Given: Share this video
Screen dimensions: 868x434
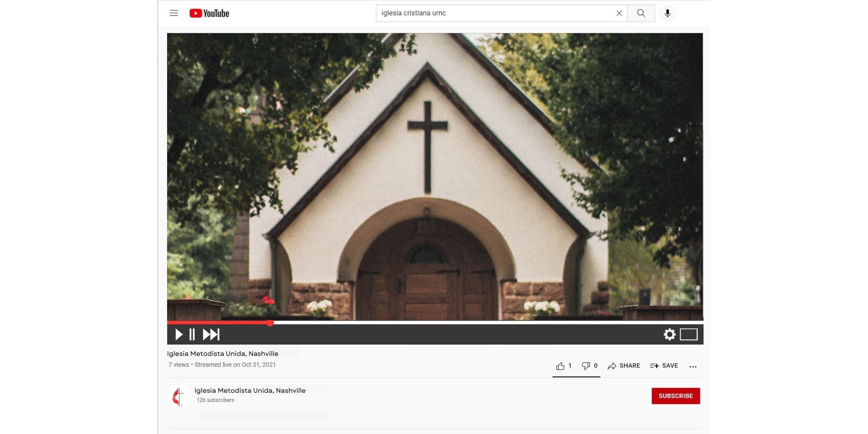Looking at the screenshot, I should (x=624, y=366).
